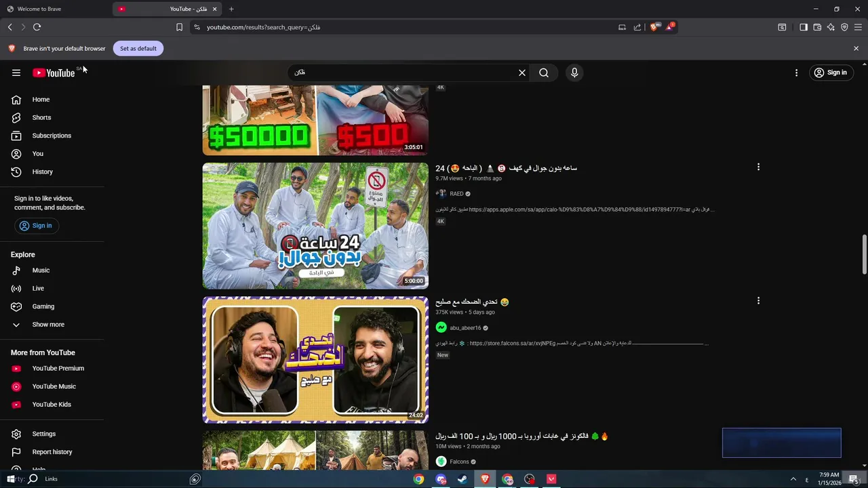
Task: Open Brave Wallet
Action: 817,27
